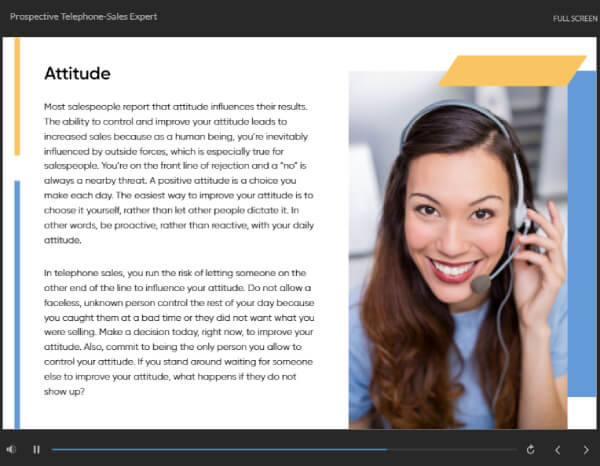
Task: Pause the lesson playback
Action: coord(37,450)
